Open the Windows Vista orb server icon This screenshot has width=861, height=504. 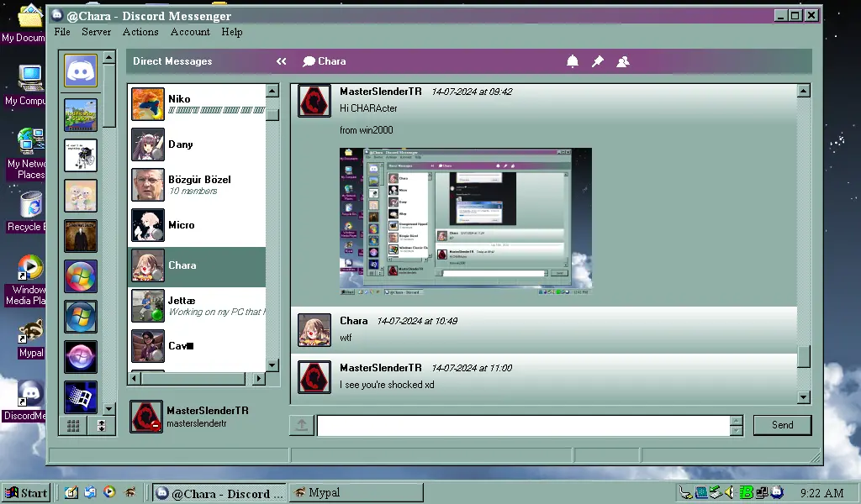click(x=81, y=276)
